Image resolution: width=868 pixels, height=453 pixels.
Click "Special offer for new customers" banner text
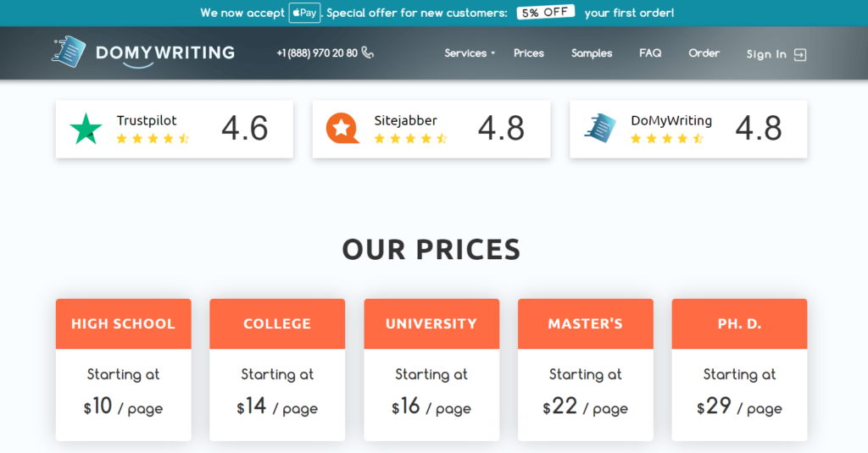coord(417,13)
